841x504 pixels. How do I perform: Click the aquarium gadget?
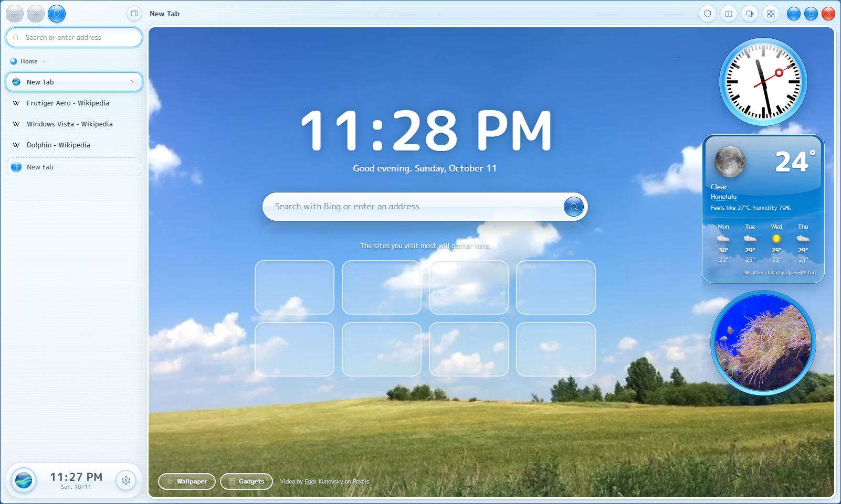[763, 342]
